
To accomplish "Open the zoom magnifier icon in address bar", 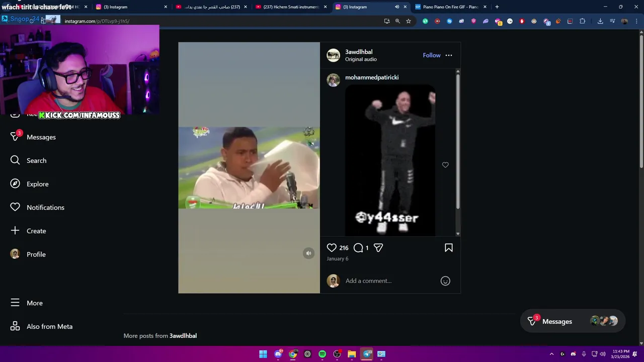I will (397, 21).
